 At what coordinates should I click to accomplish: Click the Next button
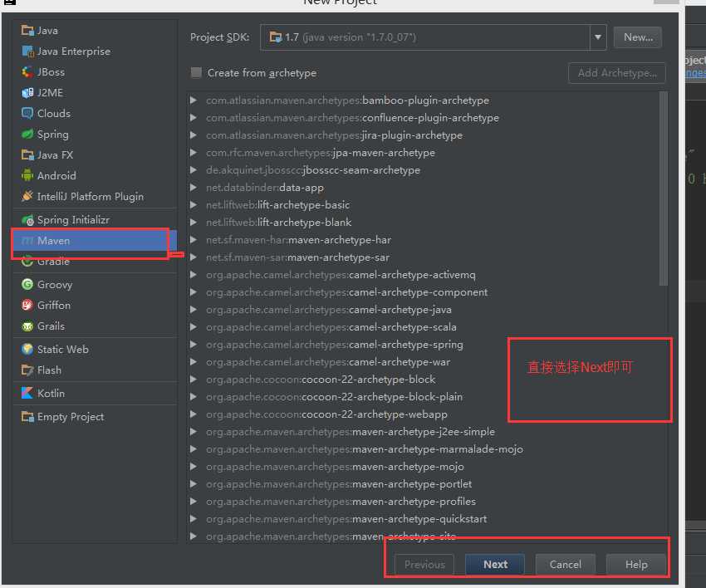pyautogui.click(x=495, y=564)
